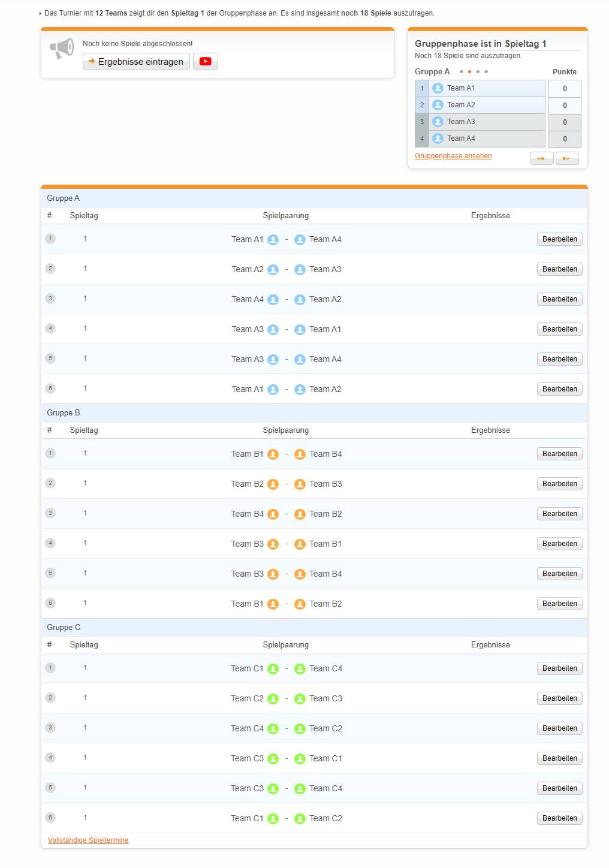
Task: Open the Gruppenphase ansehen link
Action: point(453,156)
